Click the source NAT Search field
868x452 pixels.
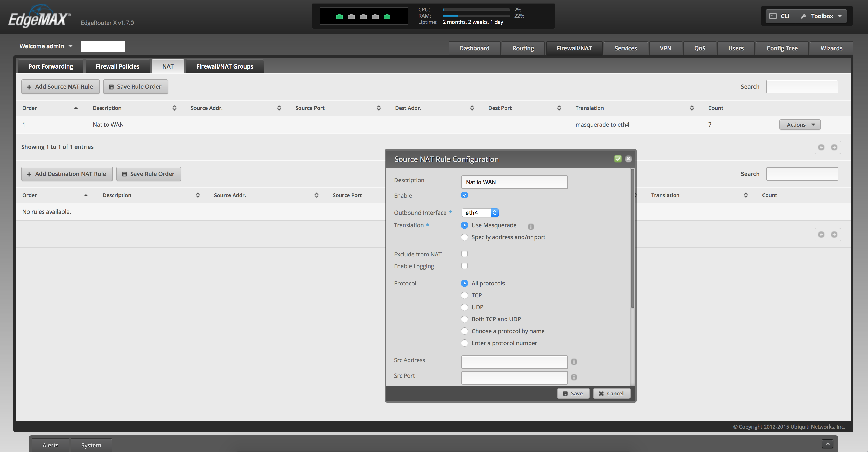(802, 87)
